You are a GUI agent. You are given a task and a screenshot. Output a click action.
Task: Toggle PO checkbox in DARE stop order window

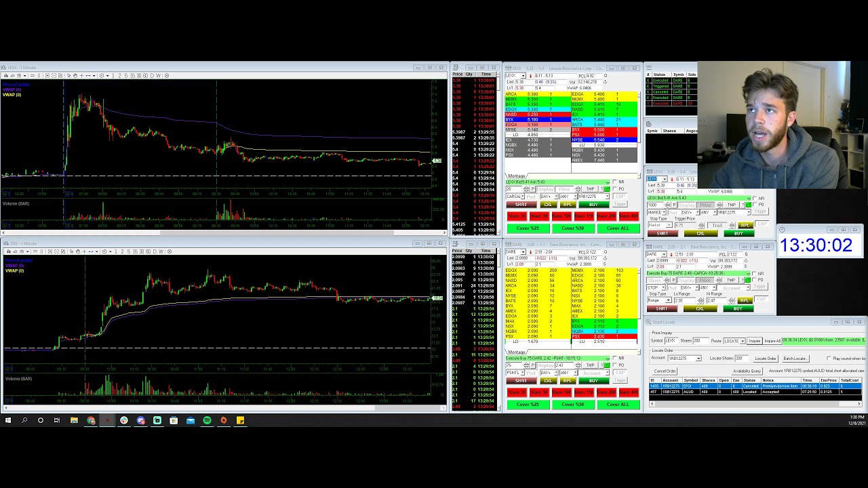pos(754,279)
